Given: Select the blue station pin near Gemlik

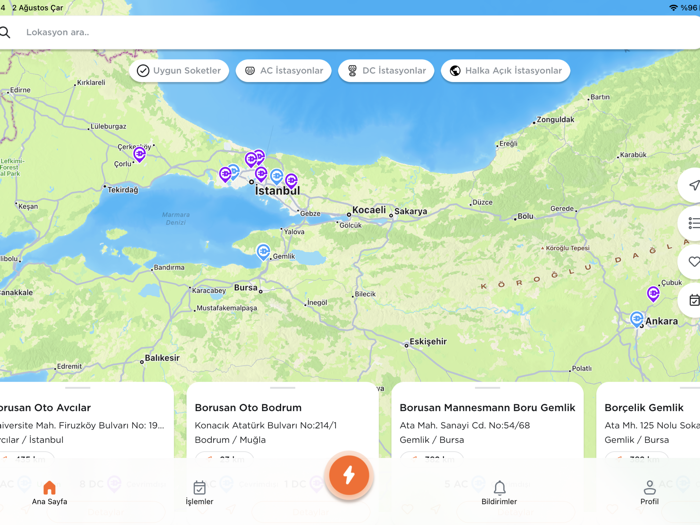Looking at the screenshot, I should [x=263, y=252].
